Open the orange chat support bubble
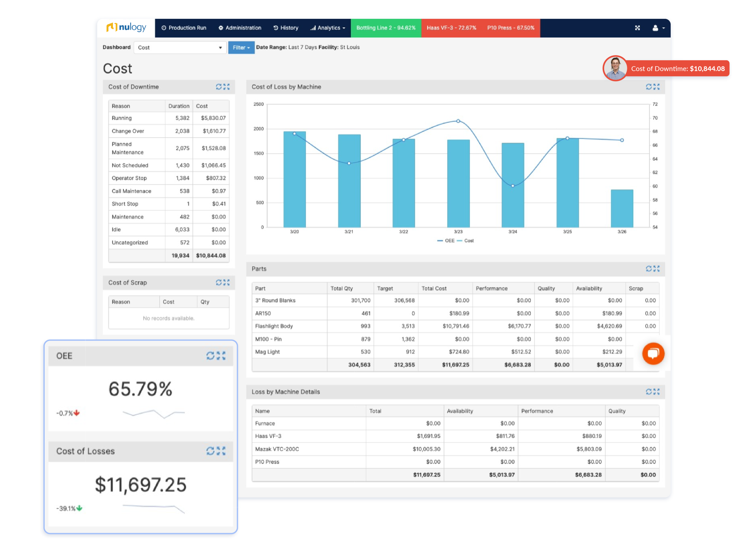753x560 pixels. 653,354
